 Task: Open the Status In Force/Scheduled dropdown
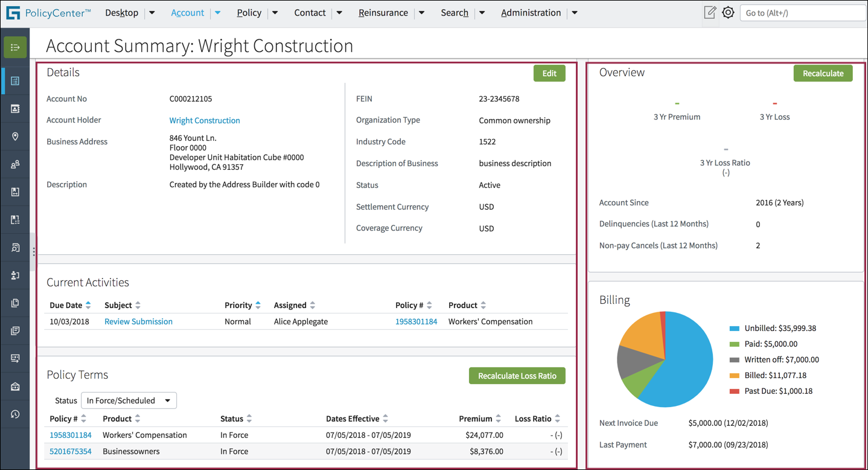[129, 401]
